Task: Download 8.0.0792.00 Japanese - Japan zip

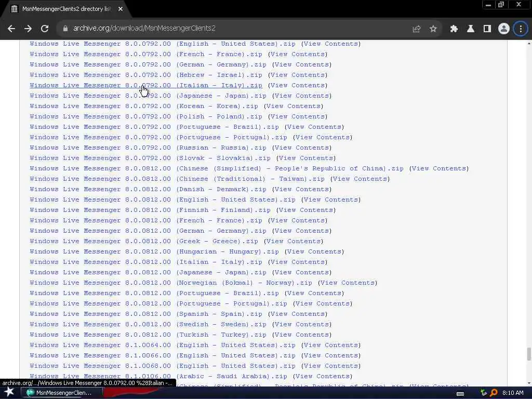Action: (x=148, y=96)
